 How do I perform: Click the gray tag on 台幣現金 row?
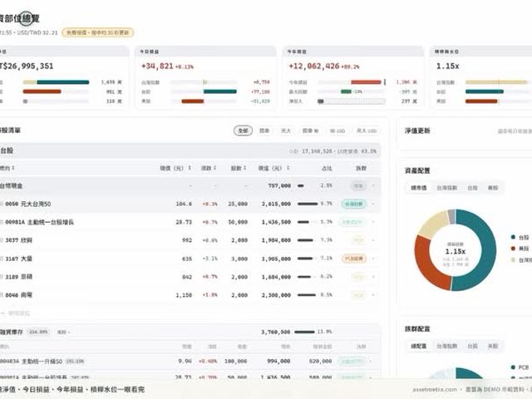358,185
